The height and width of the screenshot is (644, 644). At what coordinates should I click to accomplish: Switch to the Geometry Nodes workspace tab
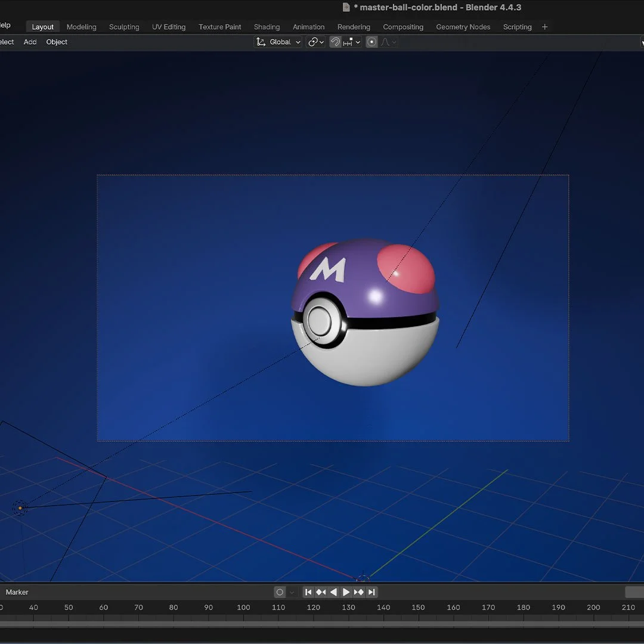[463, 27]
